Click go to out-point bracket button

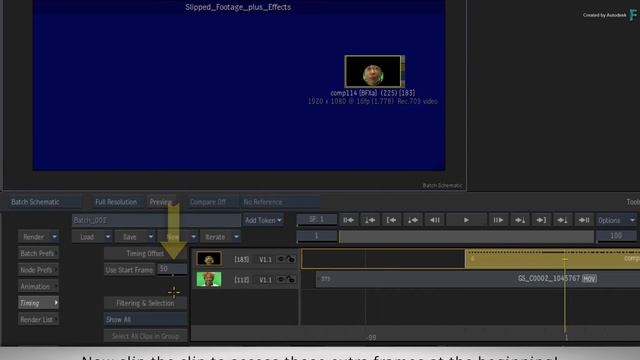tap(541, 220)
